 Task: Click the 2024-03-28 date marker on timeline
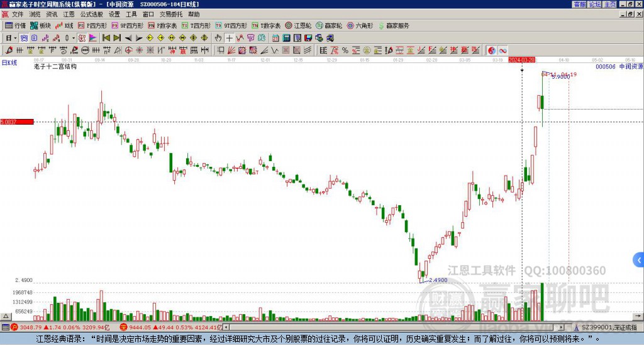coord(521,60)
